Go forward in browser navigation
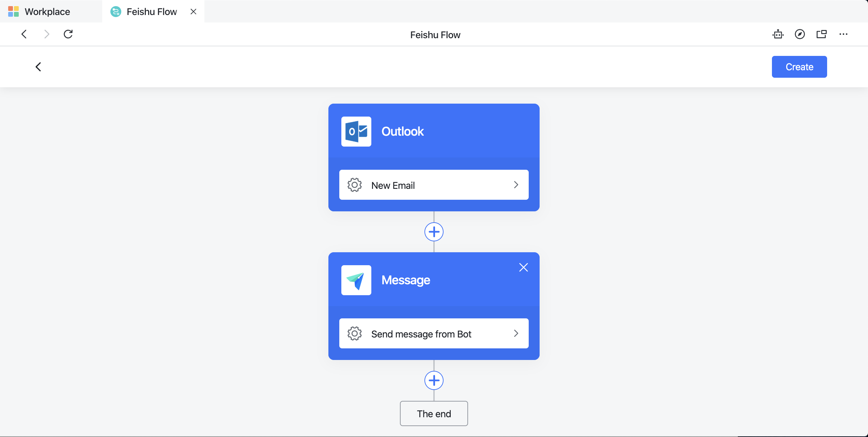The width and height of the screenshot is (868, 437). coord(47,34)
